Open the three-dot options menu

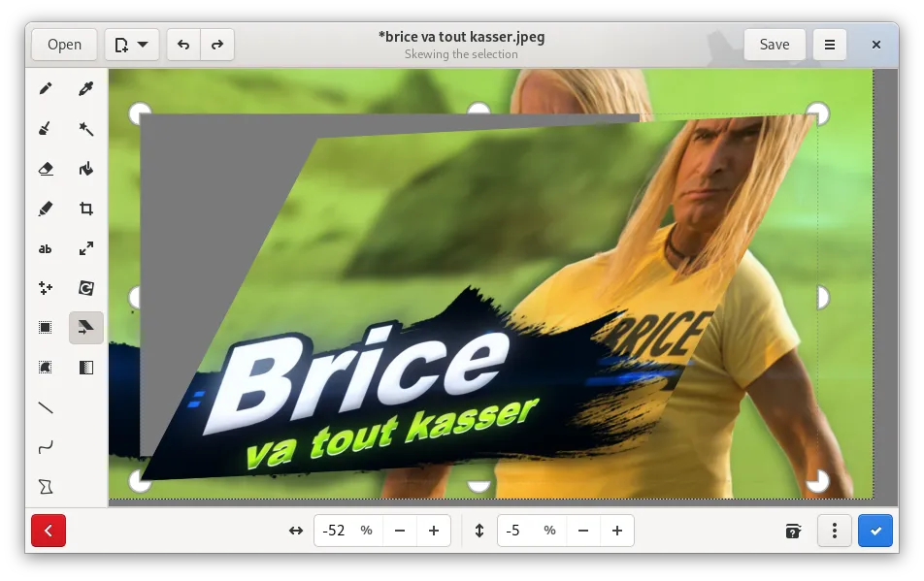pyautogui.click(x=835, y=531)
